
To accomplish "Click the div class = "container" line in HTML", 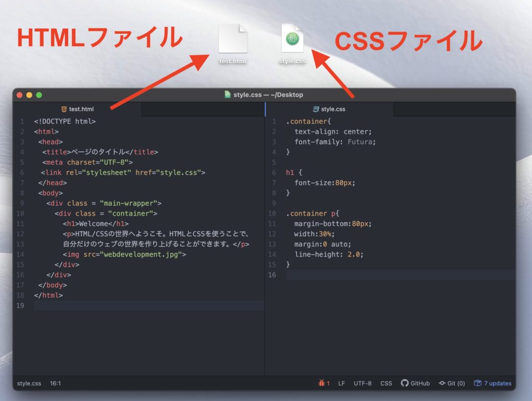I will pyautogui.click(x=106, y=213).
